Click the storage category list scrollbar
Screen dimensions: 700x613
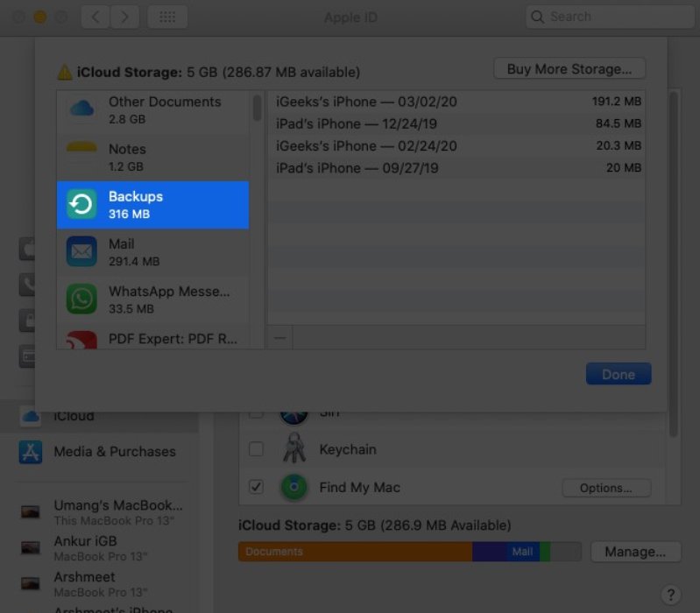(x=257, y=108)
